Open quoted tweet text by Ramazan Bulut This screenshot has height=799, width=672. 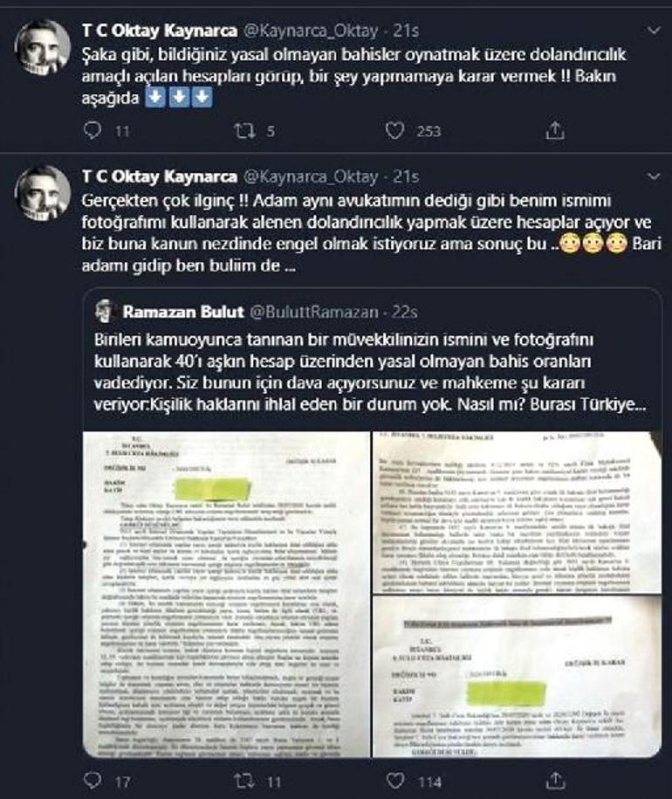pyautogui.click(x=370, y=372)
